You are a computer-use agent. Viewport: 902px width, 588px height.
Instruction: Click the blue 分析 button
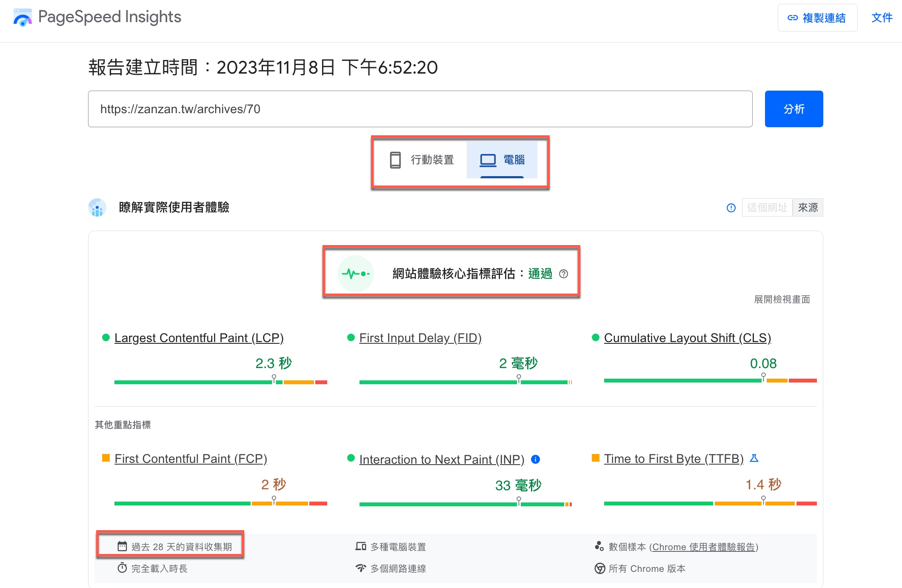tap(794, 109)
